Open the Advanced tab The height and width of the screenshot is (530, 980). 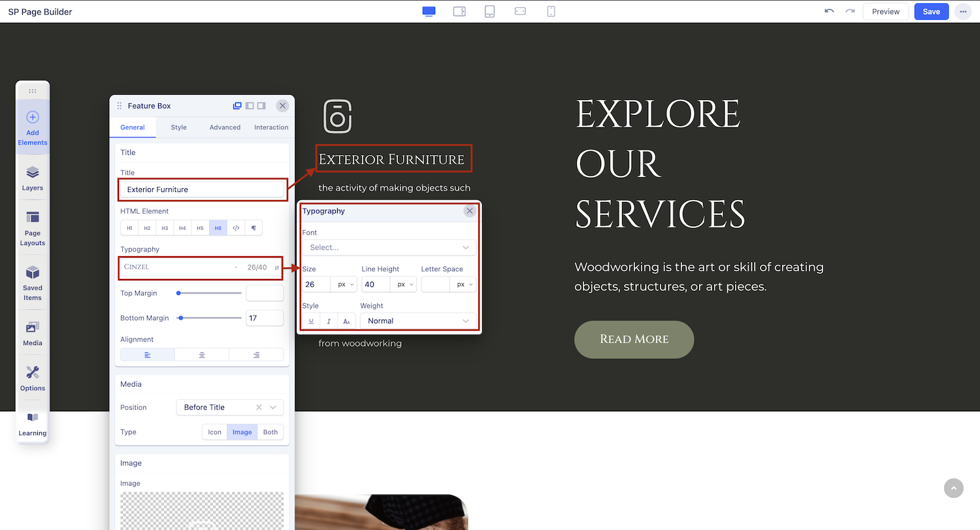coord(225,127)
